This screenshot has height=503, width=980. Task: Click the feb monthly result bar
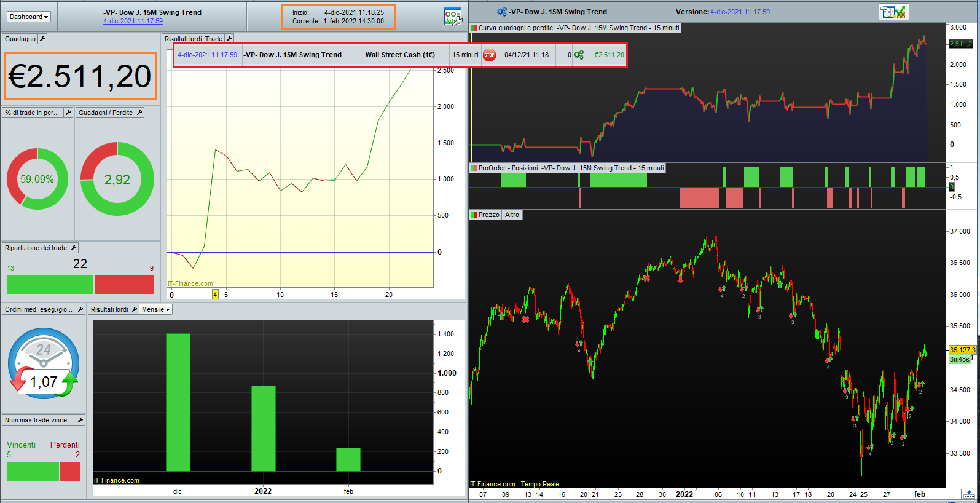click(x=348, y=459)
